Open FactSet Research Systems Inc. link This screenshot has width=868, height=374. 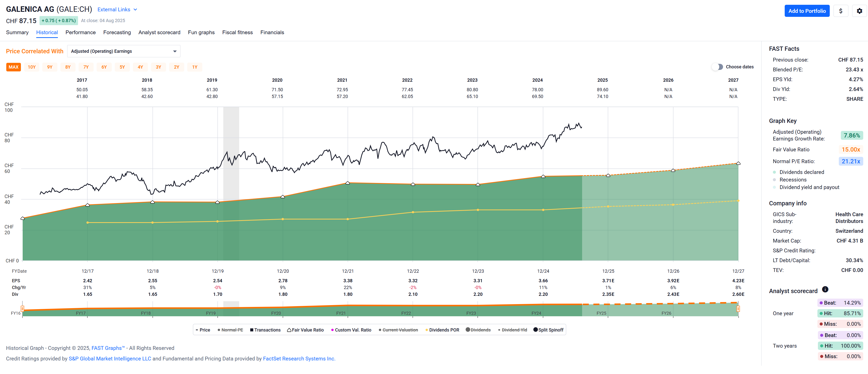[299, 358]
